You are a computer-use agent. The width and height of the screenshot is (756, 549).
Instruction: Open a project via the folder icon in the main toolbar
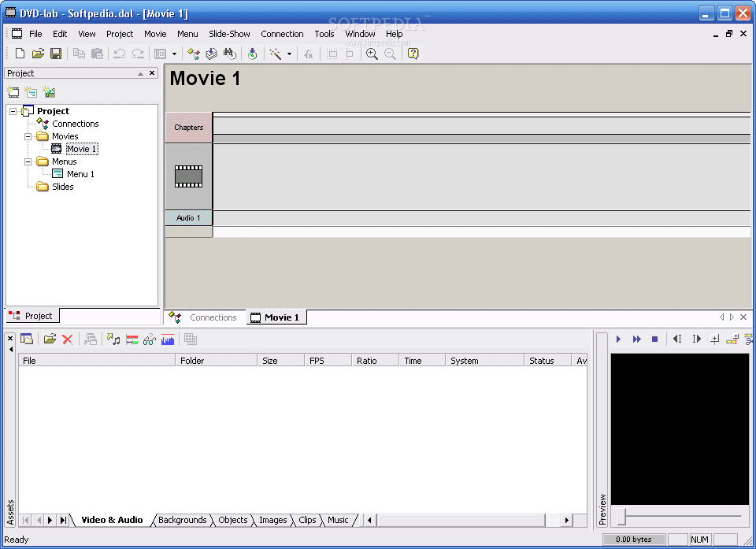tap(38, 54)
